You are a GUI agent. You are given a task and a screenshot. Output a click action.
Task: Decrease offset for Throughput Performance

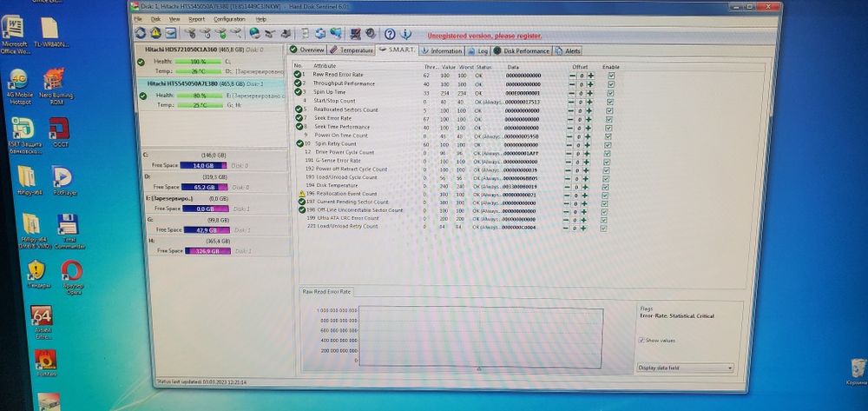coord(572,84)
